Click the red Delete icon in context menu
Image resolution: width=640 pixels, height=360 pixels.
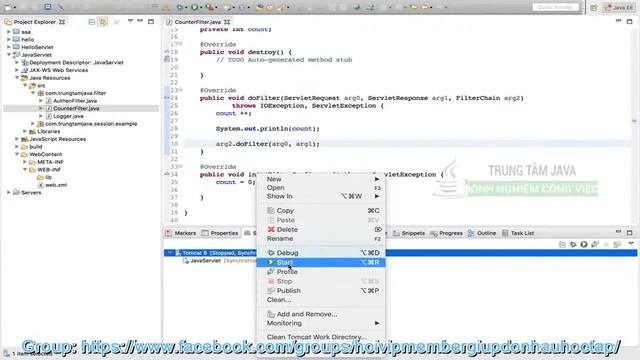click(x=271, y=229)
